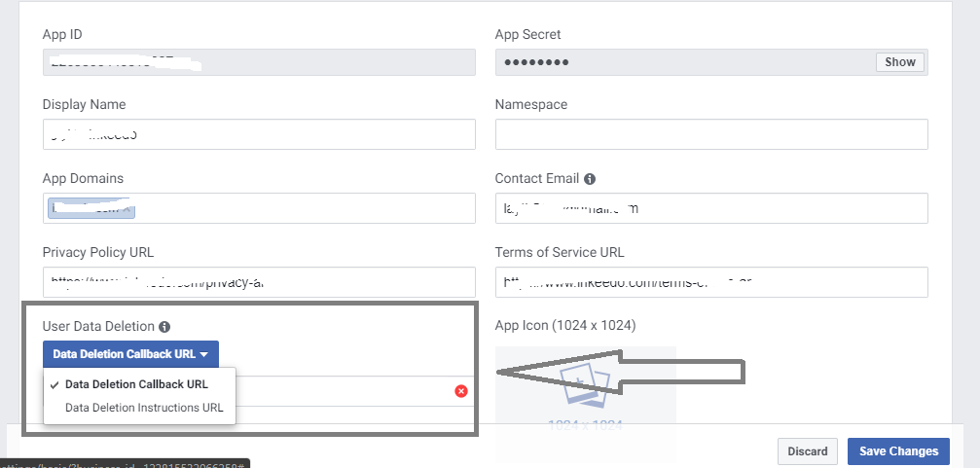Focus the Contact Email text field
The width and height of the screenshot is (980, 468).
click(711, 208)
